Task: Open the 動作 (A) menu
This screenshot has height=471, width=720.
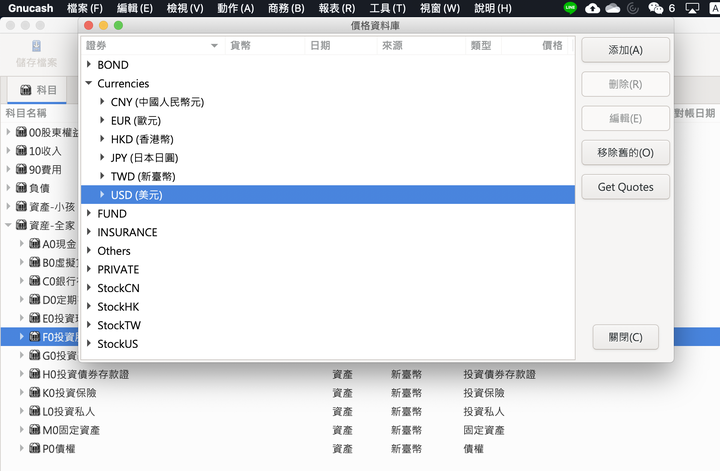Action: [x=236, y=8]
